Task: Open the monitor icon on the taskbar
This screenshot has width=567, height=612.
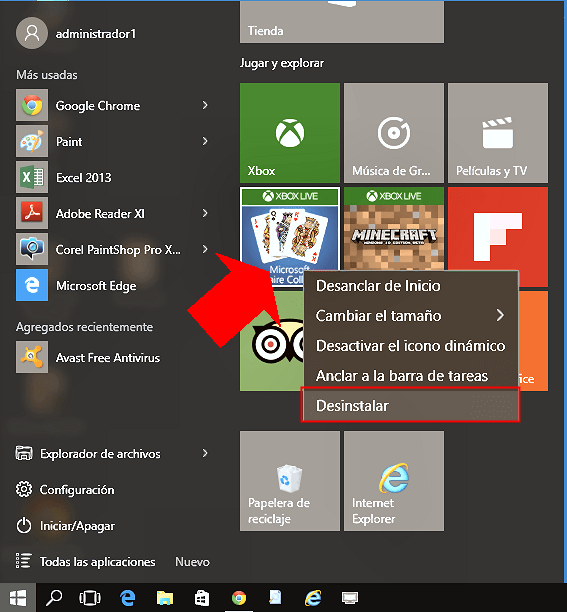Action: [x=350, y=598]
